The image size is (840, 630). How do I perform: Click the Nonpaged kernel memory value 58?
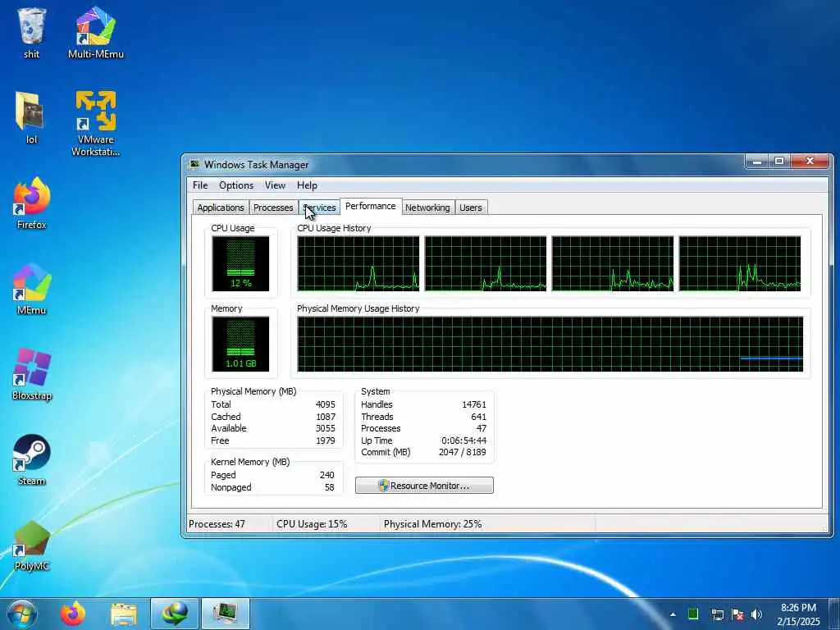pyautogui.click(x=330, y=487)
